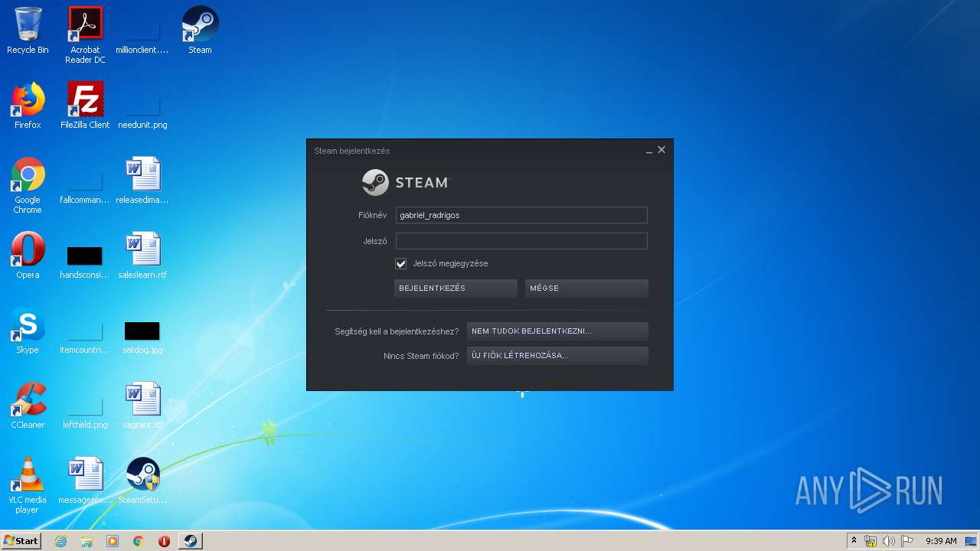This screenshot has width=980, height=551.
Task: Click the MÉGSE cancel button
Action: point(586,288)
